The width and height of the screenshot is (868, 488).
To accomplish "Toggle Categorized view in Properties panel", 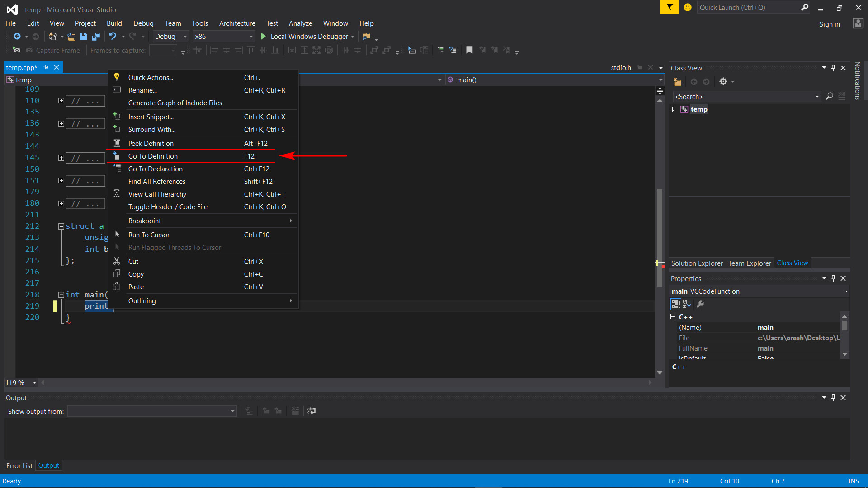I will point(676,304).
